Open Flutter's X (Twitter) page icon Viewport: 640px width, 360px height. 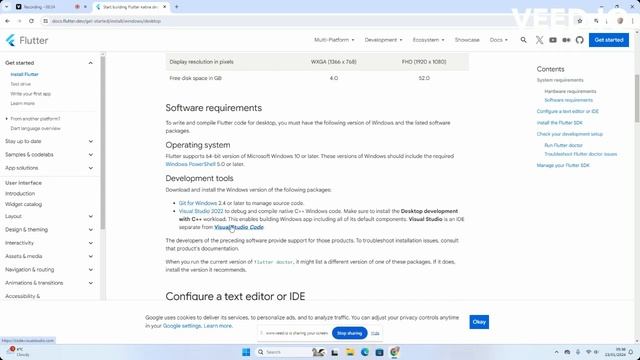539,40
